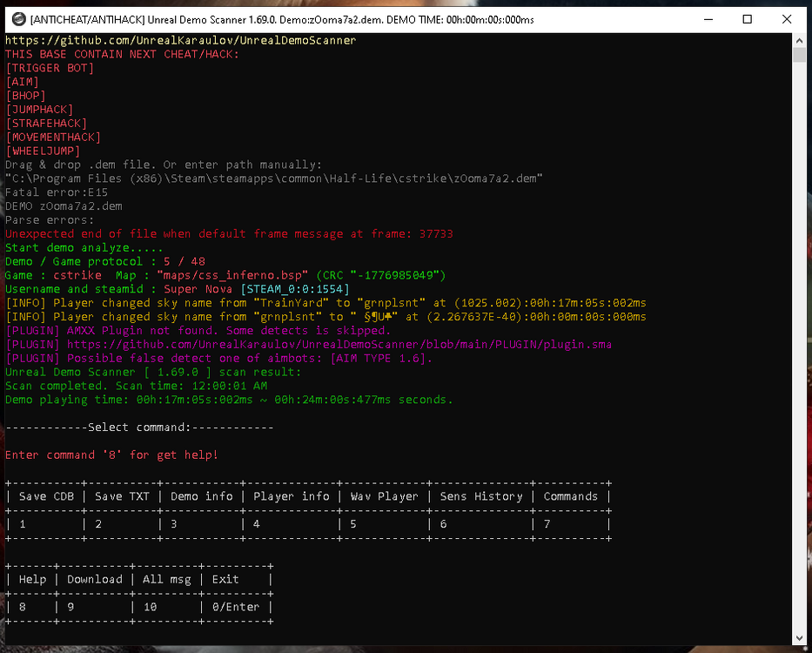Click the Help cell in lower table
Image resolution: width=812 pixels, height=653 pixels.
tap(32, 579)
